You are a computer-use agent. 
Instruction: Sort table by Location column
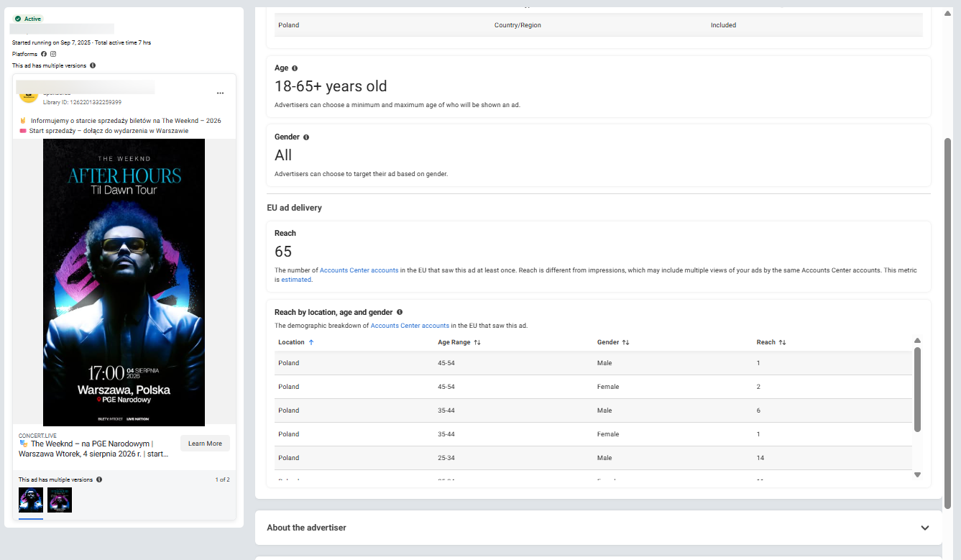click(296, 342)
